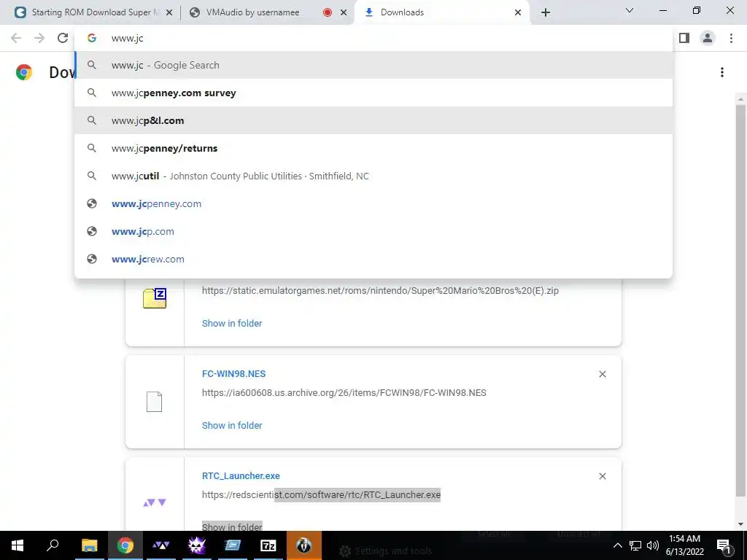Open 7-Zip from taskbar

pos(268,545)
